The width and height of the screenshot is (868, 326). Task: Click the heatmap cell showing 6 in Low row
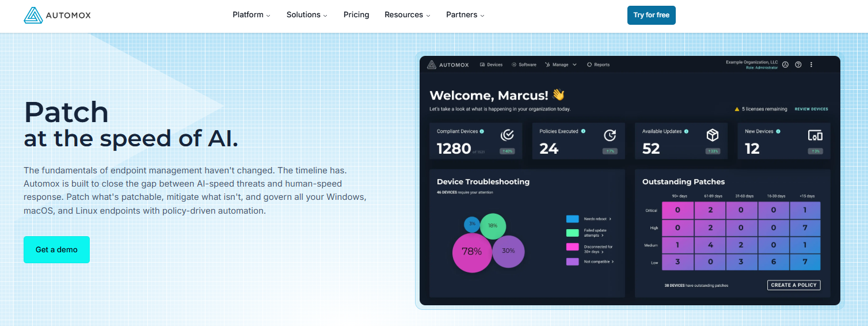coord(773,262)
